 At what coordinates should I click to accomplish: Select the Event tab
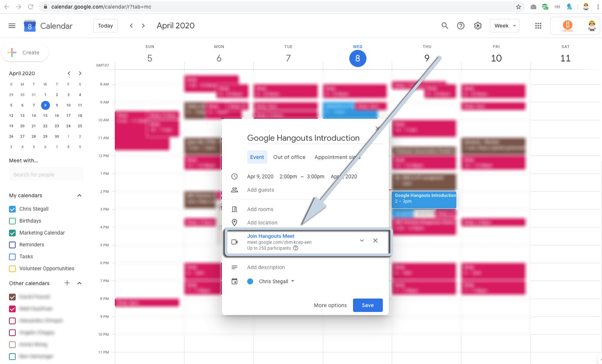click(x=257, y=157)
